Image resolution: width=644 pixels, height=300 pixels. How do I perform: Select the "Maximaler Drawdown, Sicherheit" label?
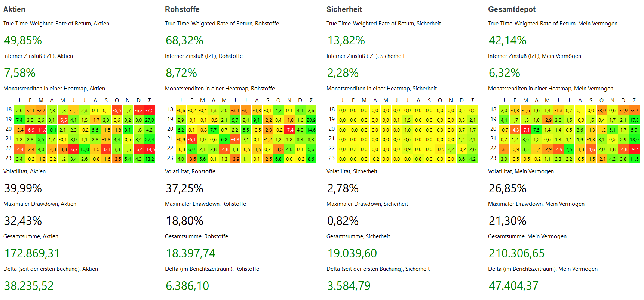click(367, 204)
